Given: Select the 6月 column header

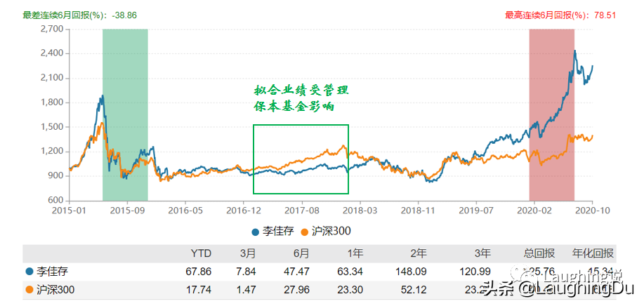Looking at the screenshot, I should click(x=301, y=254).
